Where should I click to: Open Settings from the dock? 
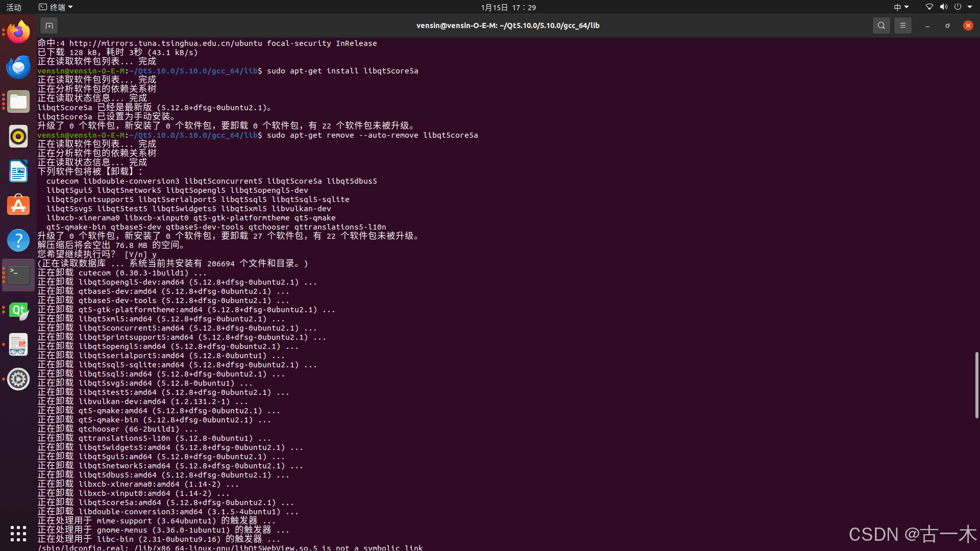[x=18, y=379]
